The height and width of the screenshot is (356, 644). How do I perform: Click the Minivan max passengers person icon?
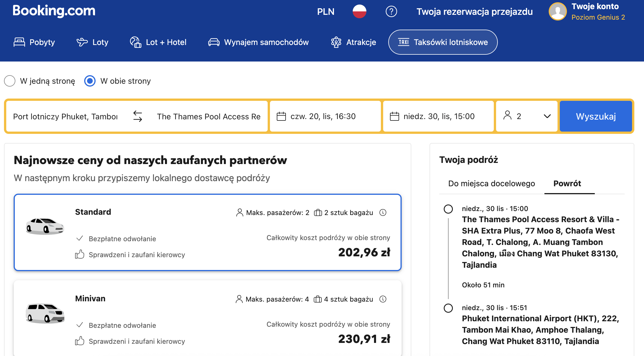point(239,299)
